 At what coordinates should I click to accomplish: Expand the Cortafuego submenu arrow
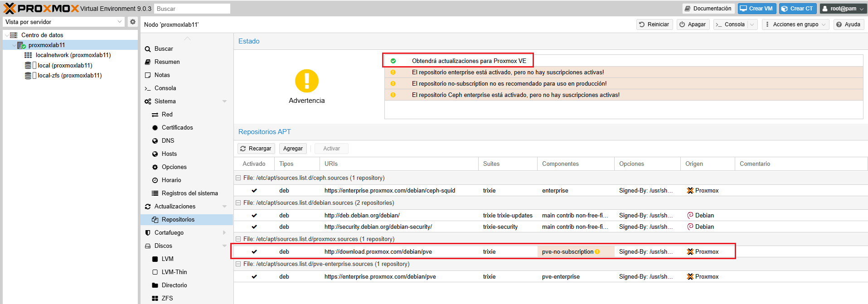(224, 233)
